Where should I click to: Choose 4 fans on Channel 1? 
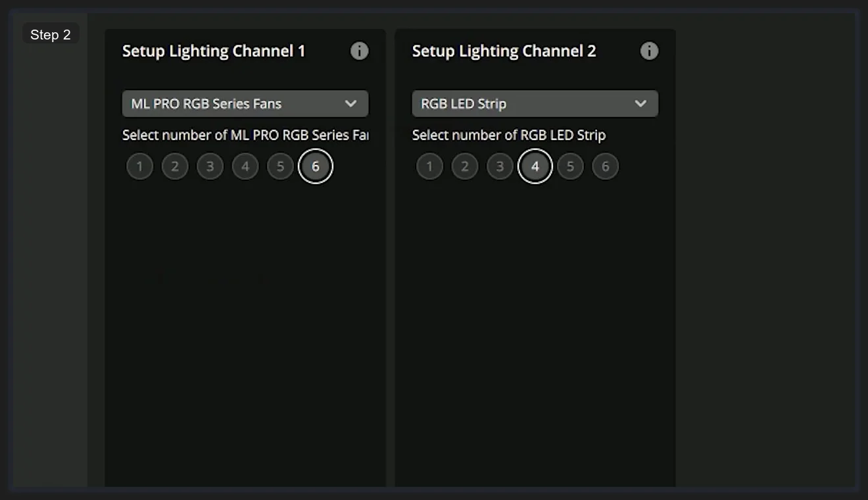(245, 166)
